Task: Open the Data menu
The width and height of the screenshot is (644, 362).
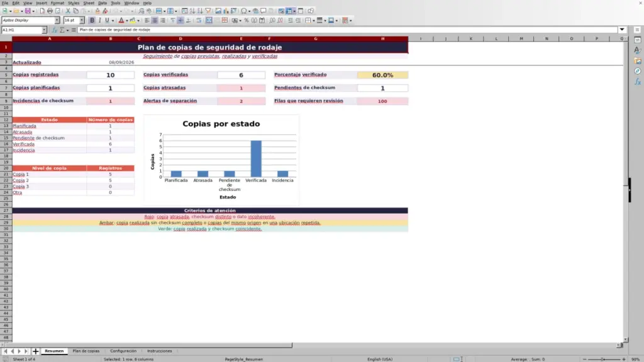Action: point(103,3)
